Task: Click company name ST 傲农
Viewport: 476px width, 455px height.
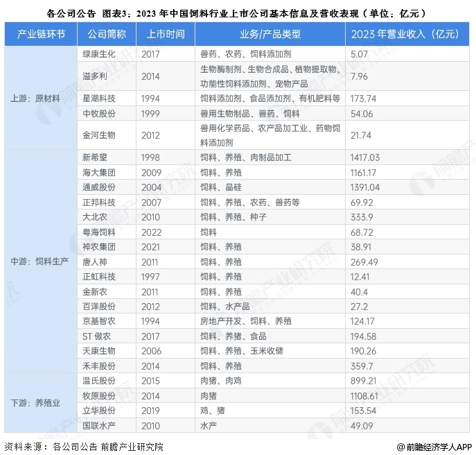Action: point(96,336)
